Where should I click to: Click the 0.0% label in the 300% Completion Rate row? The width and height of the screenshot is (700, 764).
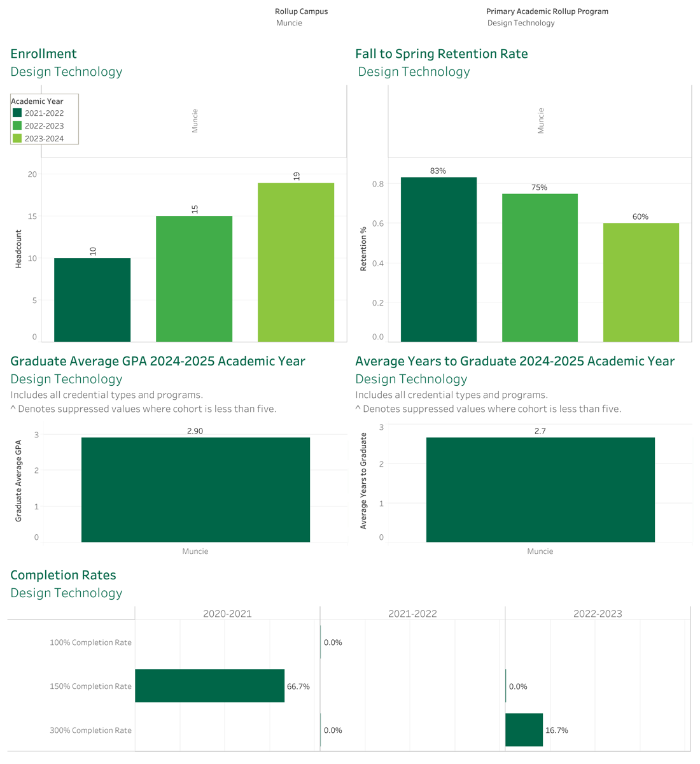pyautogui.click(x=333, y=730)
